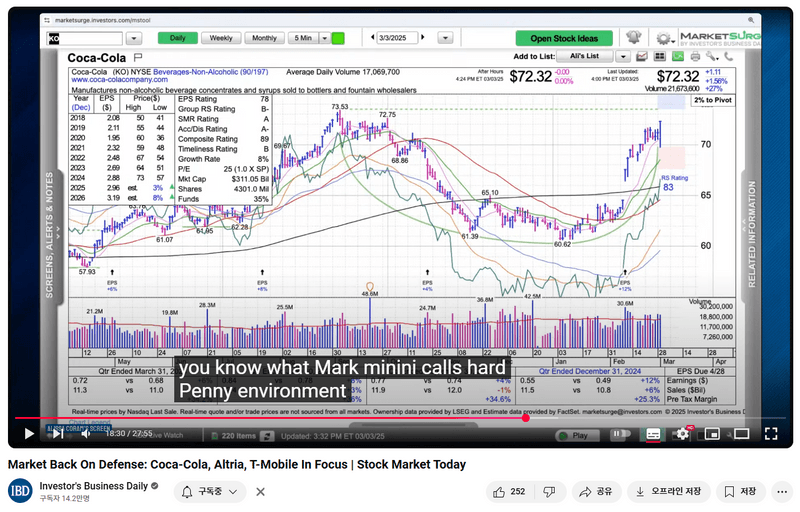Switch to miniplayer mode
The height and width of the screenshot is (512, 800).
pyautogui.click(x=712, y=434)
